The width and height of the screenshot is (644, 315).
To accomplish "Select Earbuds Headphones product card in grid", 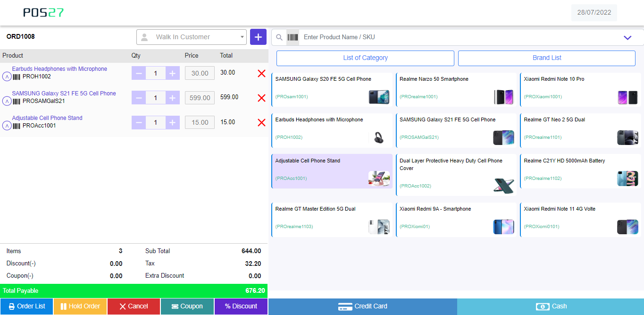I will [332, 130].
